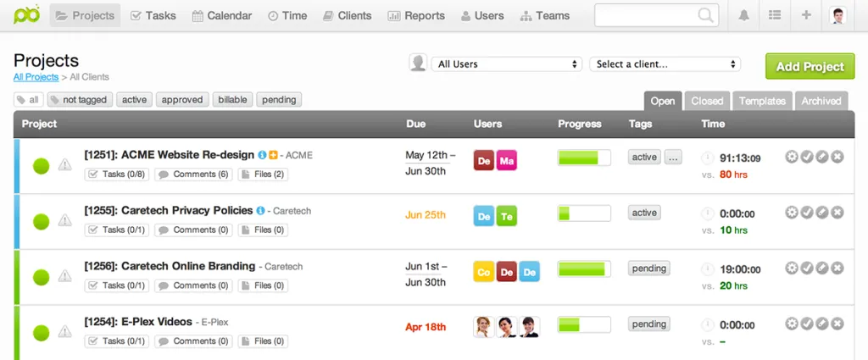Open the Reports menu item
The image size is (868, 360).
(416, 15)
